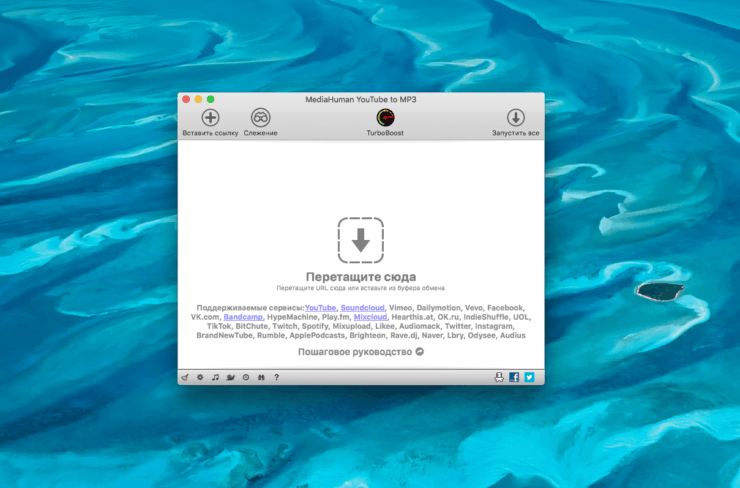Screen dimensions: 740x488
Task: Open Пошаговое руководство step-by-step guide
Action: pyautogui.click(x=355, y=352)
